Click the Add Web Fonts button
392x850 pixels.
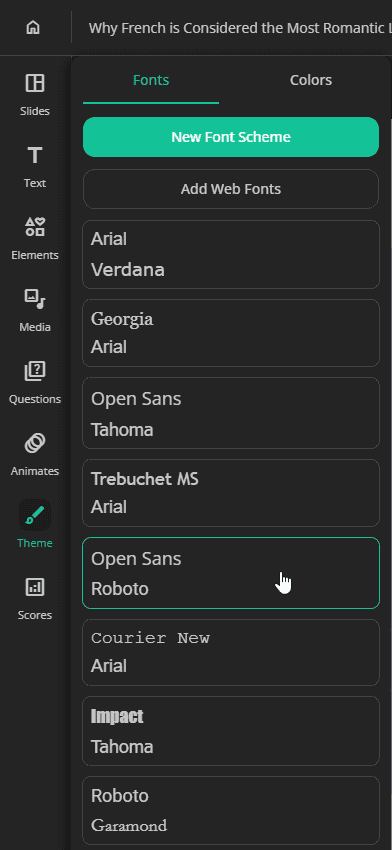coord(231,189)
